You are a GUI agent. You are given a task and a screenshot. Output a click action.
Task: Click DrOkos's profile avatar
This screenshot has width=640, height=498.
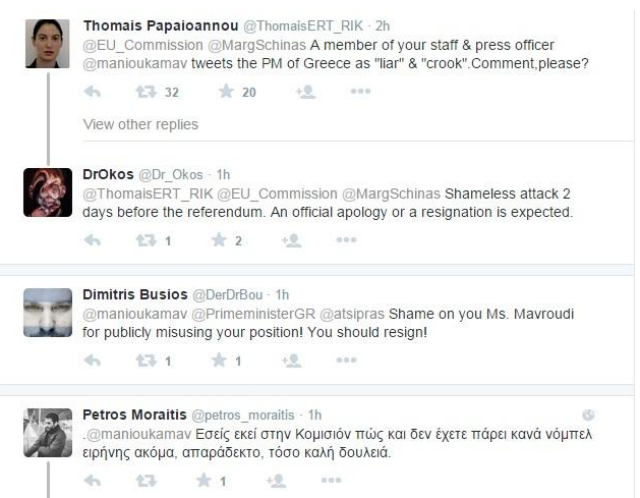pos(48,193)
